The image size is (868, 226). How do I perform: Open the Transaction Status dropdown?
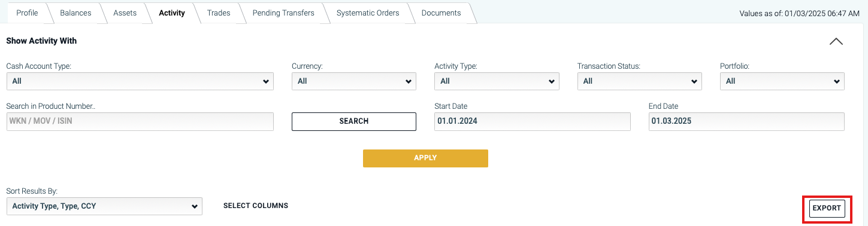click(639, 81)
